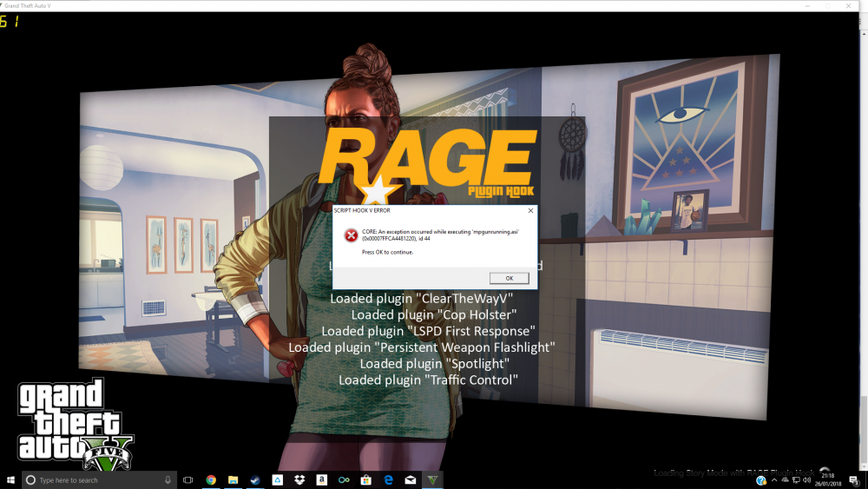Click the infinity loop app icon in taskbar

coord(344,480)
